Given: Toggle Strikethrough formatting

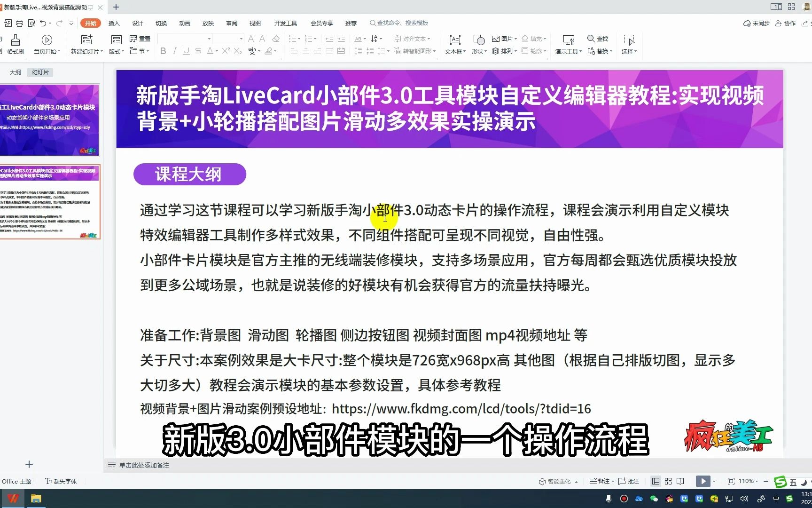Looking at the screenshot, I should pos(198,51).
